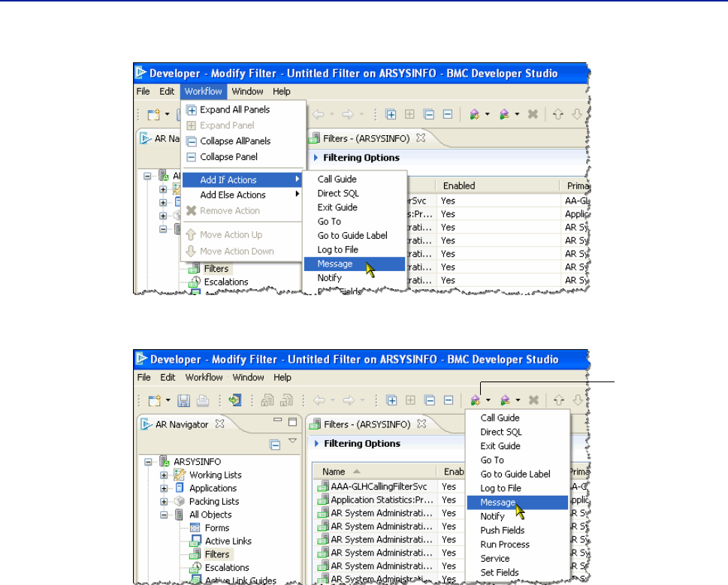This screenshot has height=585, width=728.
Task: Click Collapse All Panels icon in lower toolbar
Action: tap(430, 400)
